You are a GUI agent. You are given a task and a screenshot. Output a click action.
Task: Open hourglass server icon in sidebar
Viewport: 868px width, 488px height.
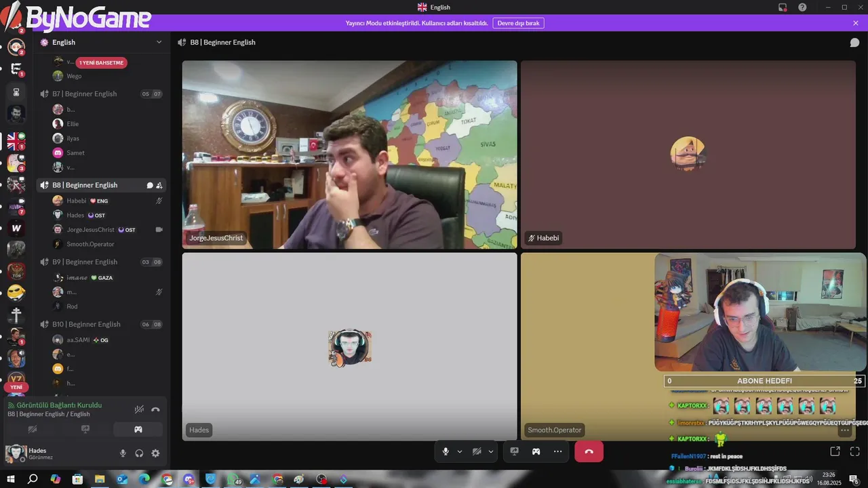pos(16,91)
